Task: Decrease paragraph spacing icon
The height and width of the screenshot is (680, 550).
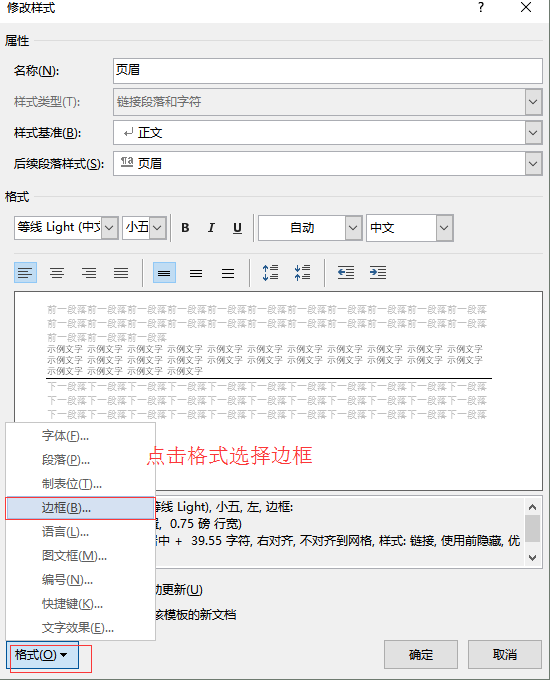Action: pos(303,273)
